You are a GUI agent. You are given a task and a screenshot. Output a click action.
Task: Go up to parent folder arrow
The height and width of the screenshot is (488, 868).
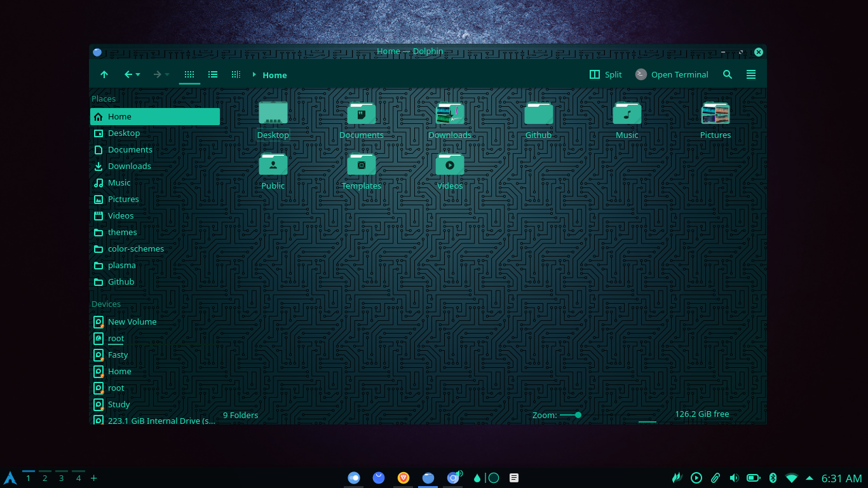pos(104,74)
